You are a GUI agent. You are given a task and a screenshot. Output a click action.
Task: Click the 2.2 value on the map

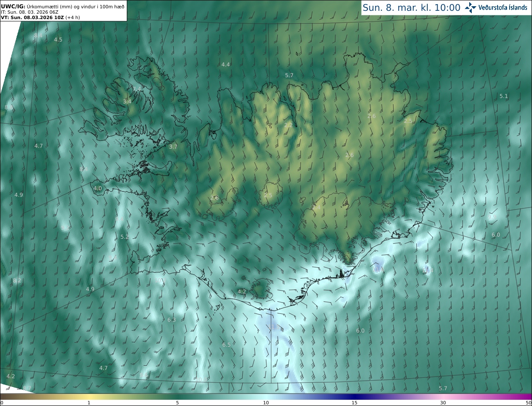click(x=288, y=125)
